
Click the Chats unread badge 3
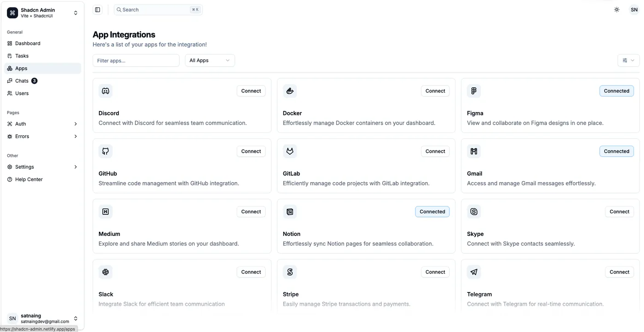pyautogui.click(x=34, y=81)
